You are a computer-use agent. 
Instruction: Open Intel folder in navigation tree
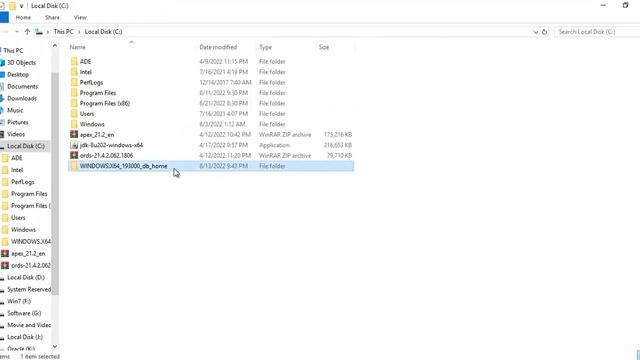(17, 170)
